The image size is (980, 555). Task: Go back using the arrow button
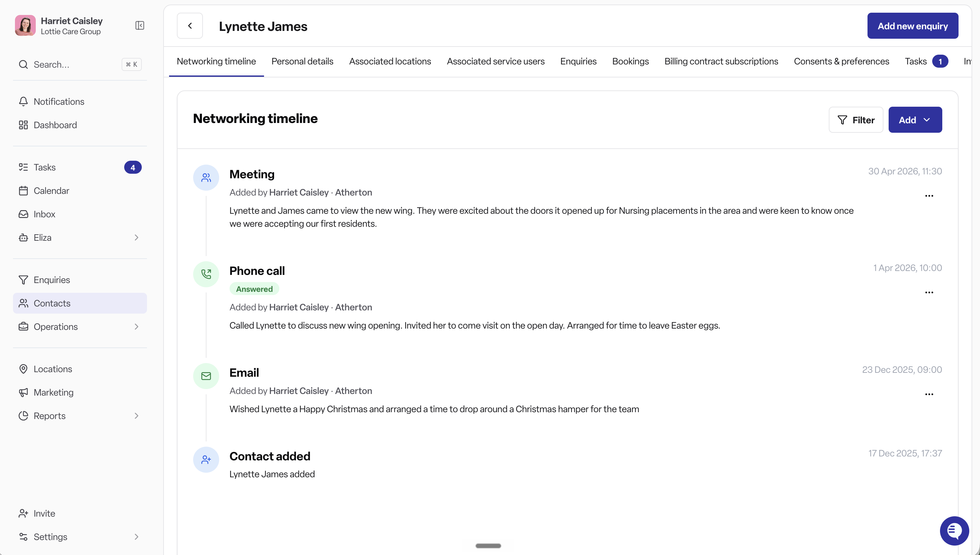point(190,26)
